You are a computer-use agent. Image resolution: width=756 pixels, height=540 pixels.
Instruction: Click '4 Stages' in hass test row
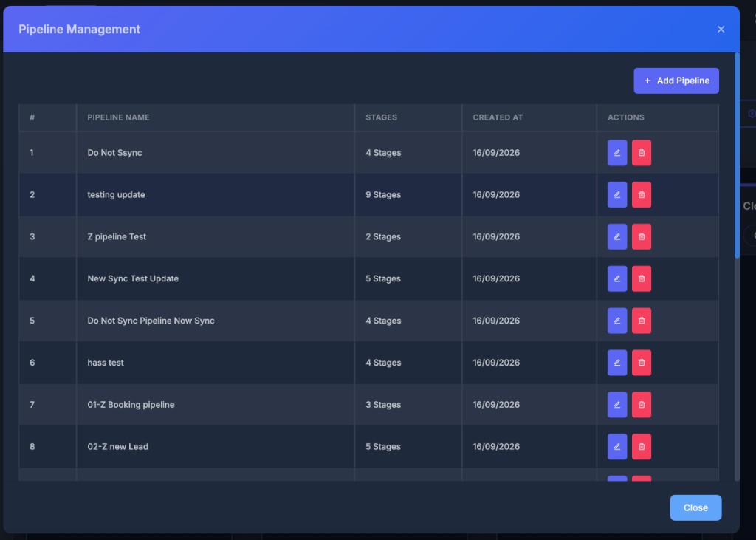click(x=383, y=363)
